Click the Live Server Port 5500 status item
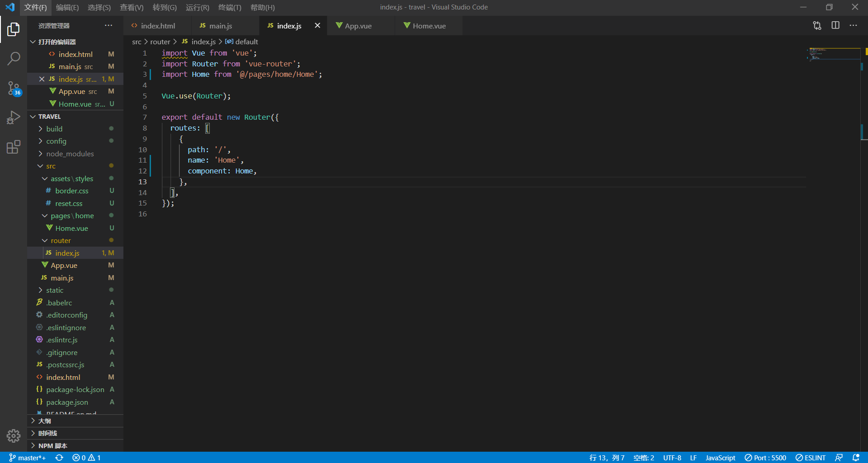The image size is (868, 463). [765, 458]
